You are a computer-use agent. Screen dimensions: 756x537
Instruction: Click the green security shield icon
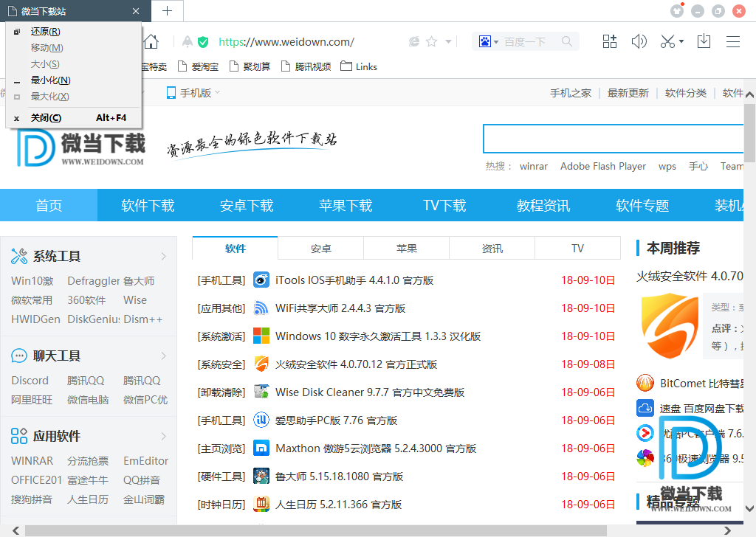click(x=203, y=42)
